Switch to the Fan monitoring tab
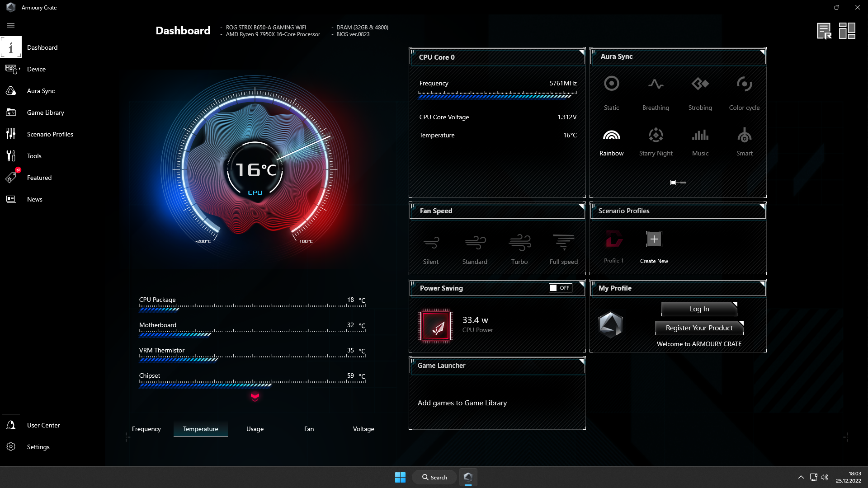Image resolution: width=868 pixels, height=488 pixels. click(x=309, y=429)
